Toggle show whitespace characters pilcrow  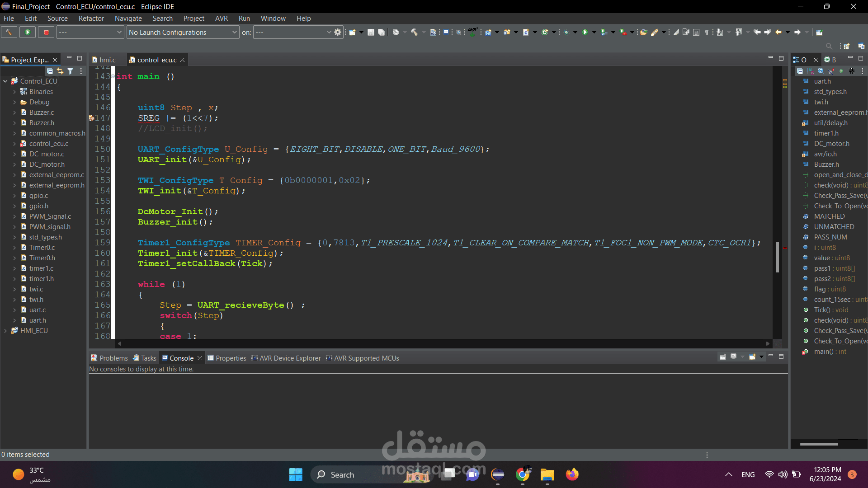click(x=707, y=32)
